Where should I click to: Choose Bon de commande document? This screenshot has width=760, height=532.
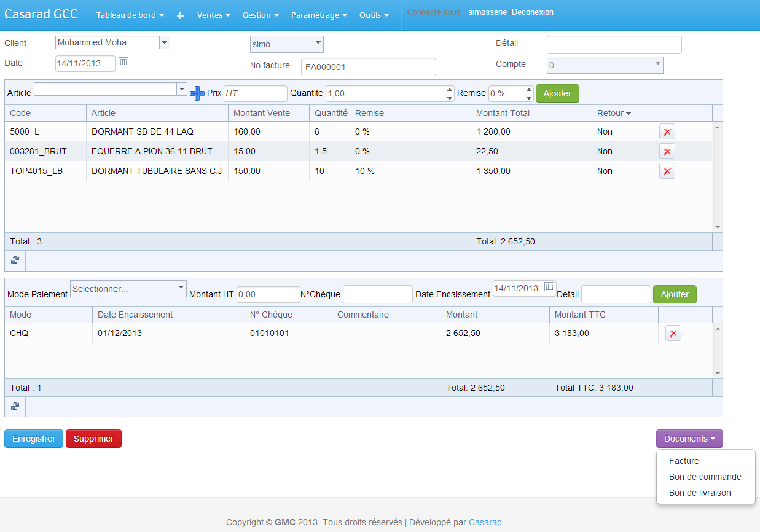(x=705, y=477)
